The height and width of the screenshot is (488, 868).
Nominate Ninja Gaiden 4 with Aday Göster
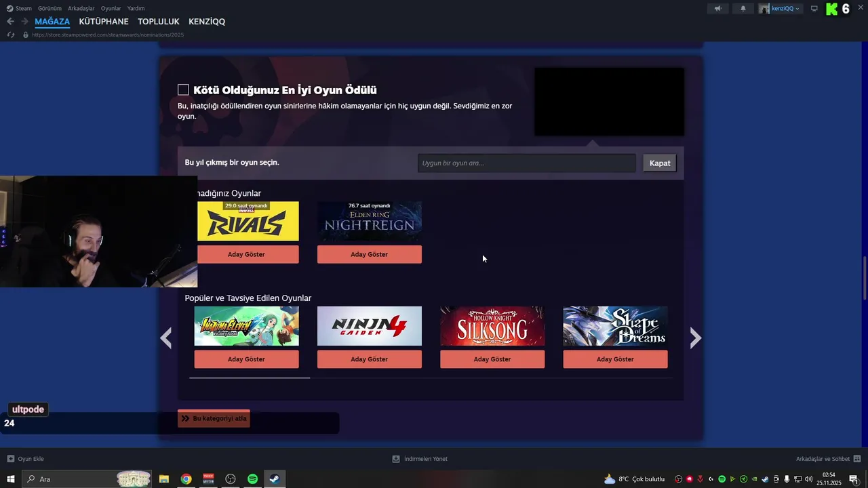[370, 359]
